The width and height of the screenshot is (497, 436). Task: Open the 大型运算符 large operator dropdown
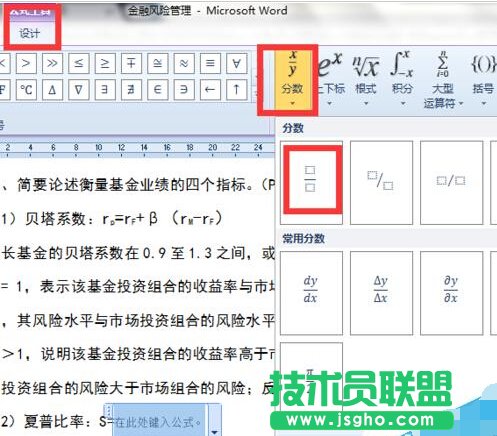point(443,80)
